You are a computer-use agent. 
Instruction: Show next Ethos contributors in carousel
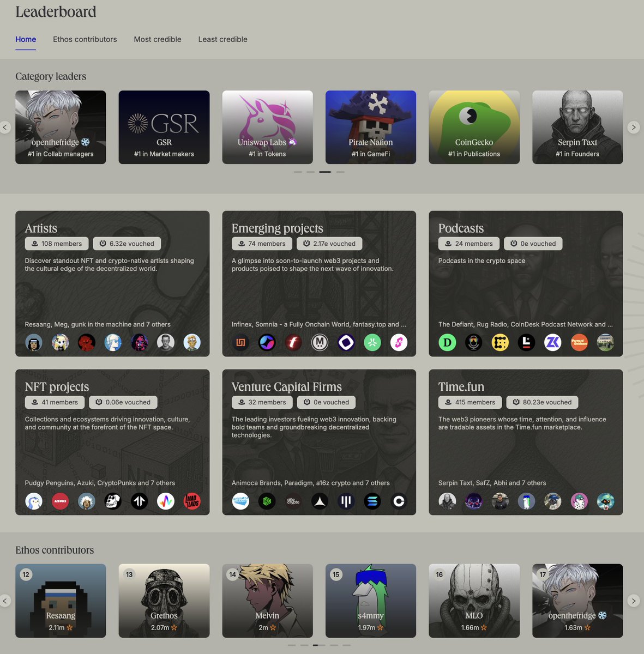coord(633,601)
